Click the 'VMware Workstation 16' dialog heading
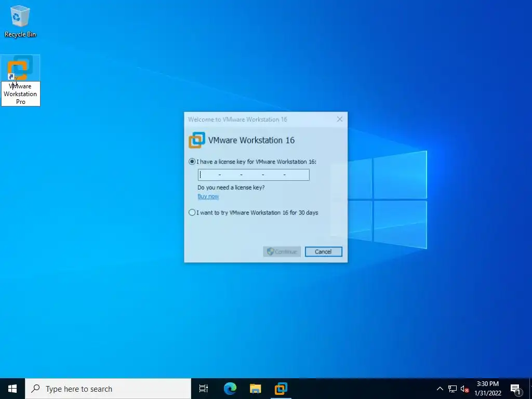The image size is (532, 399). coord(251,140)
